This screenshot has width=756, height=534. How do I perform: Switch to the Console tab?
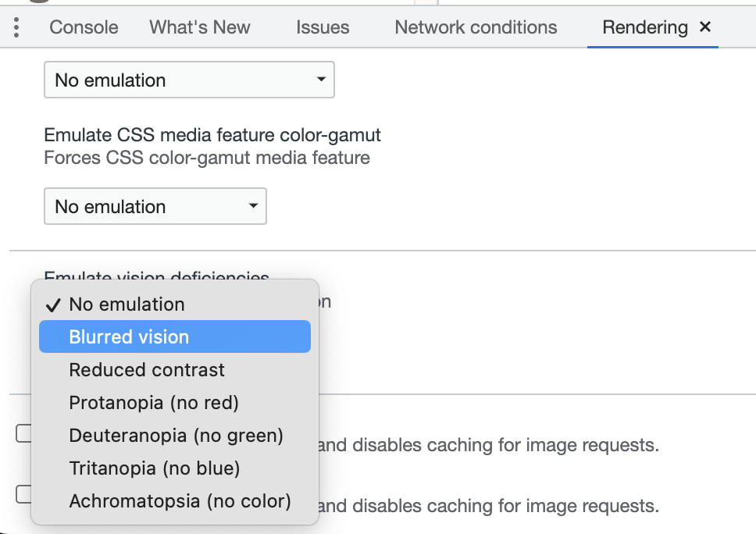84,27
